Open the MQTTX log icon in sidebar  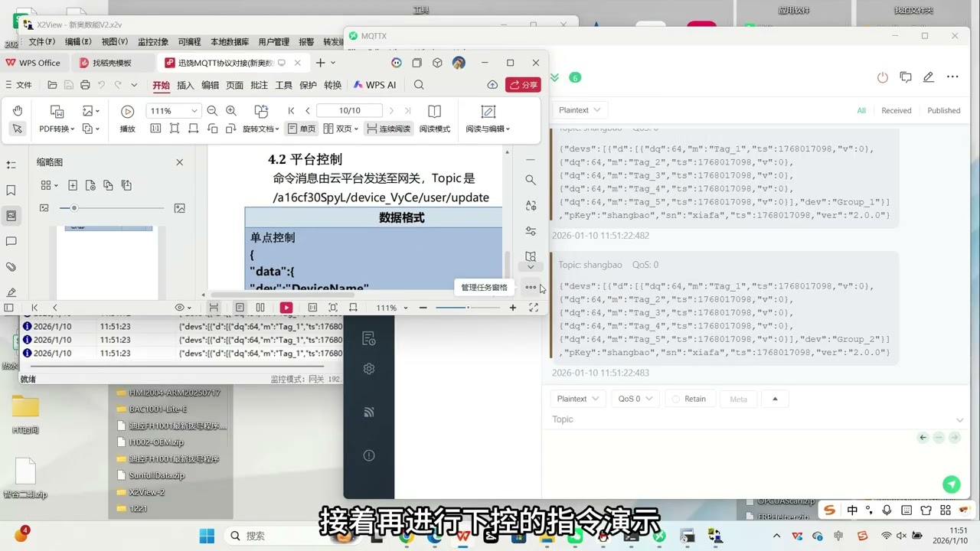pos(369,412)
